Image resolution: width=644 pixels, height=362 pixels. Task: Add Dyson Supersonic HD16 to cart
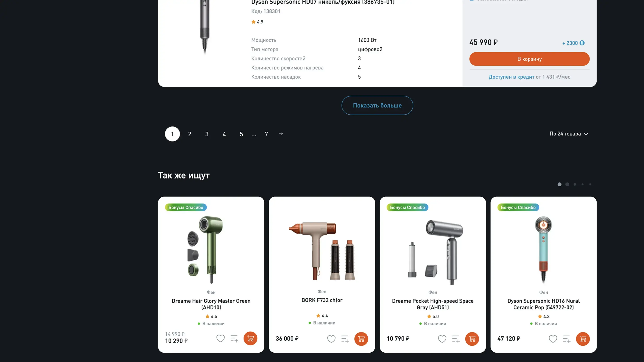583,339
